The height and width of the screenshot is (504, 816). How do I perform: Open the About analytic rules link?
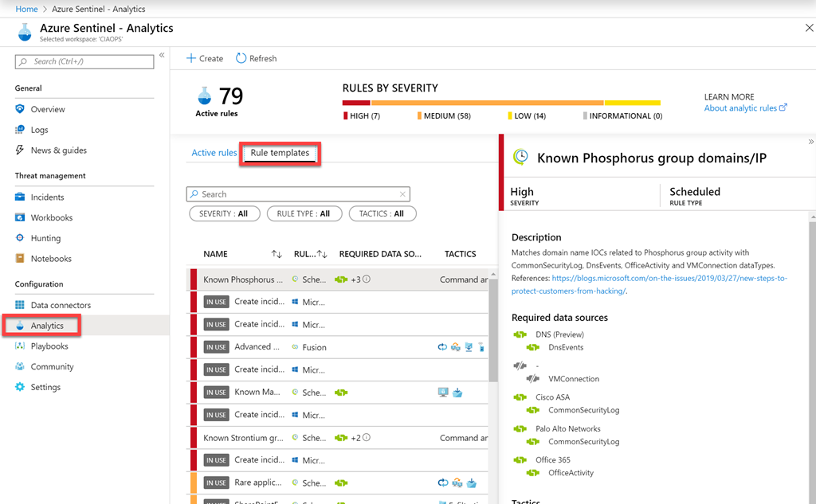(x=745, y=108)
